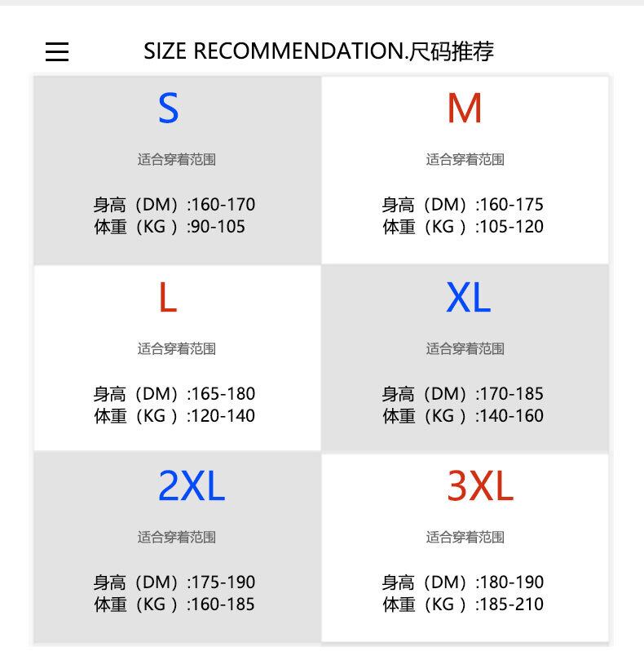Screen dimensions: 644x651
Task: Click the height range 175-190 text
Action: 174,582
